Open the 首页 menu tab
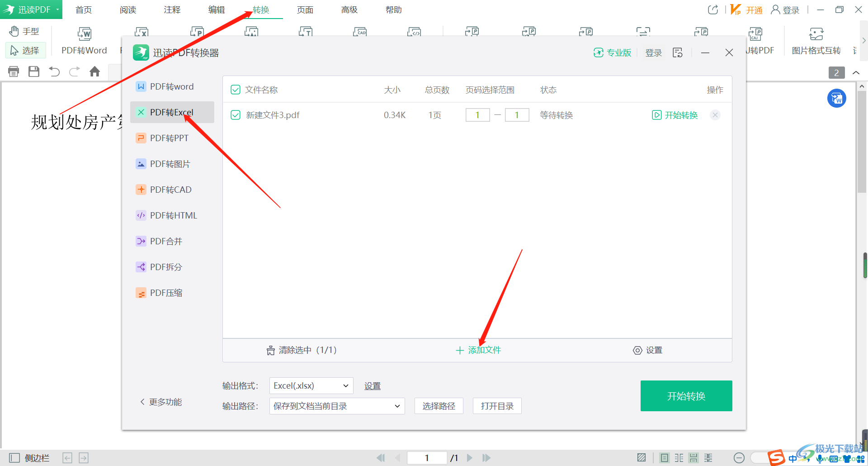This screenshot has width=868, height=466. coord(84,10)
